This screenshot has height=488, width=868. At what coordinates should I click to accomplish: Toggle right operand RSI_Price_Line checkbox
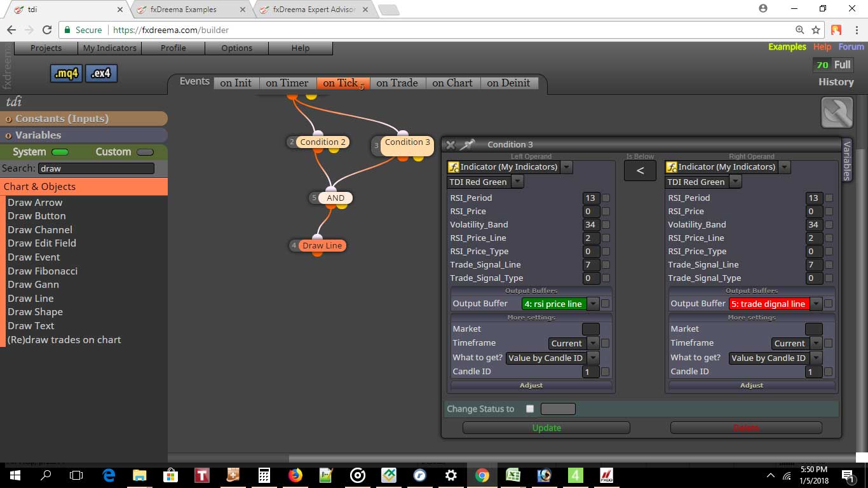click(829, 238)
